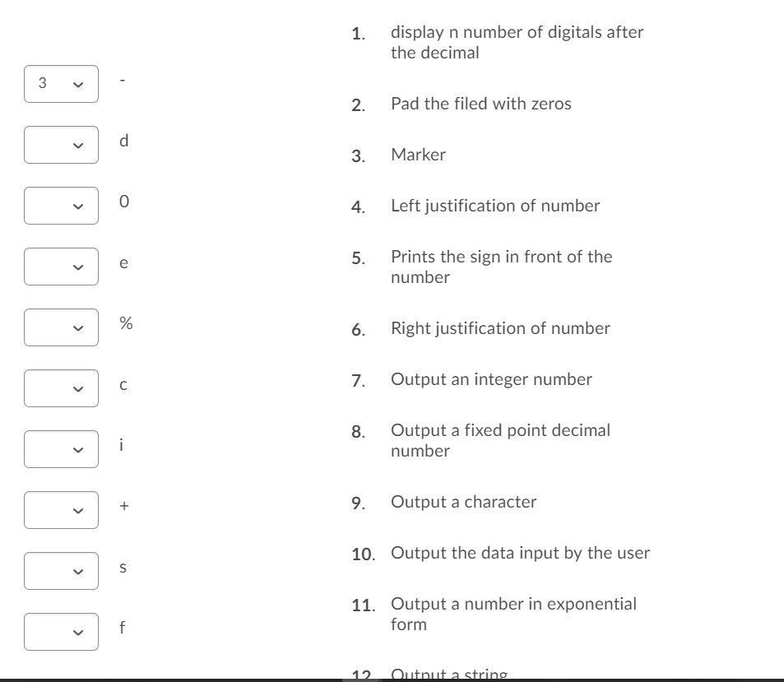Select Left justification of number text
The height and width of the screenshot is (682, 784).
(x=495, y=206)
